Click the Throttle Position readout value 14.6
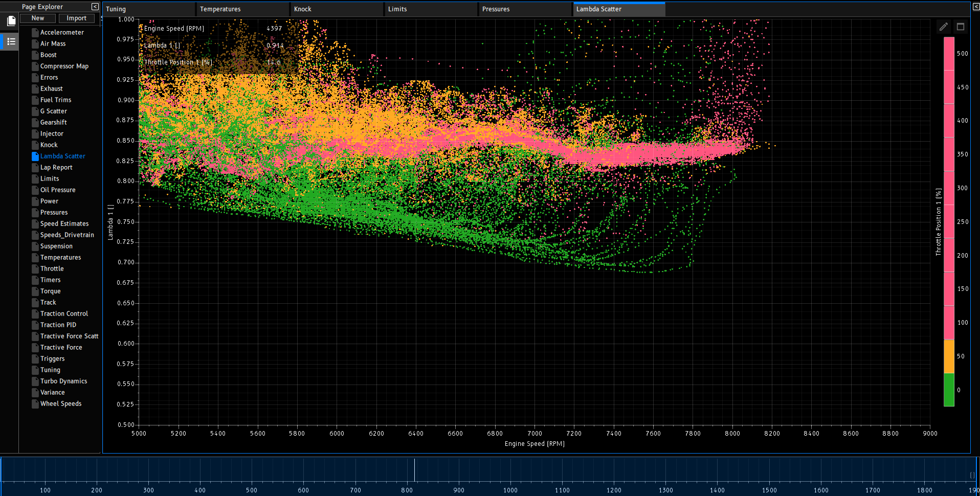 (274, 62)
